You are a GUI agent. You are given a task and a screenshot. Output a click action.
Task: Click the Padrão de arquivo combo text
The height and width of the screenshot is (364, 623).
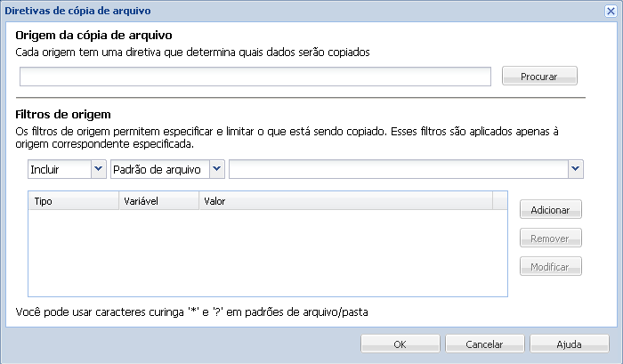point(159,169)
